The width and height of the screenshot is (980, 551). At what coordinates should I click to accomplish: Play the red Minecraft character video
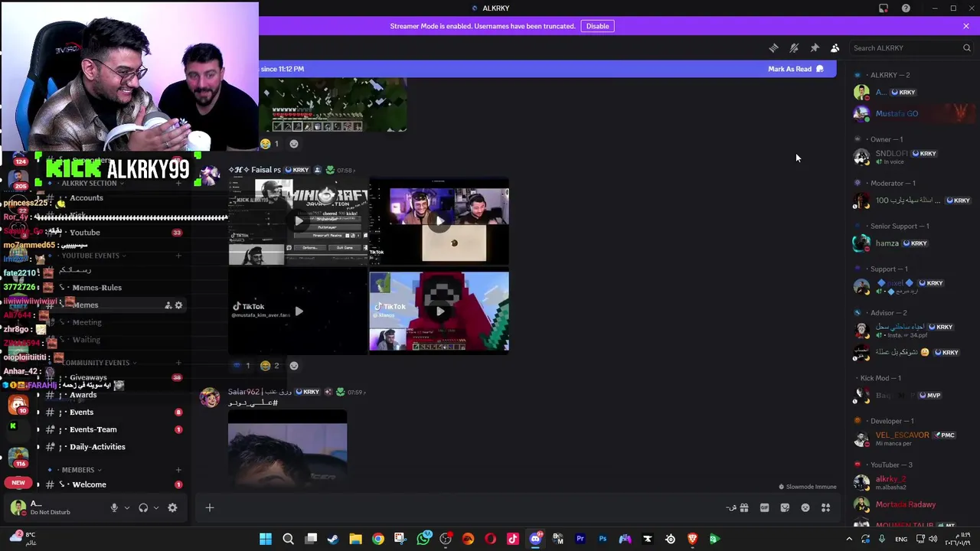[x=439, y=311]
